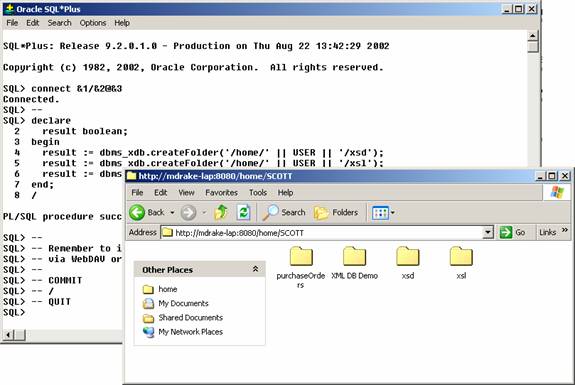Click the Up folder level icon

pos(221,212)
